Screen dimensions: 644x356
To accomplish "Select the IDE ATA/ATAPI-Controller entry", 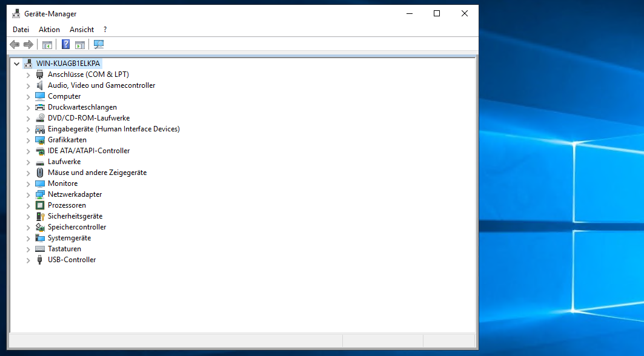I will click(88, 151).
